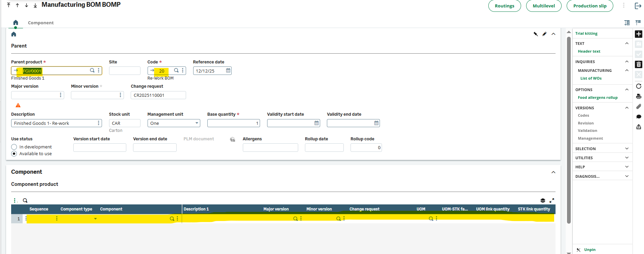Go to the previous record arrow

tap(17, 5)
